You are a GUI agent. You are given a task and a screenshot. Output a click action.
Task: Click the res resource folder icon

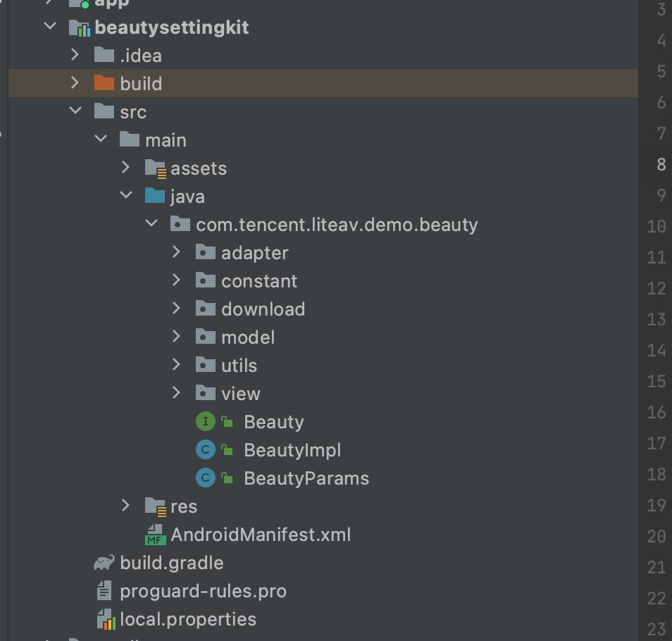[155, 507]
